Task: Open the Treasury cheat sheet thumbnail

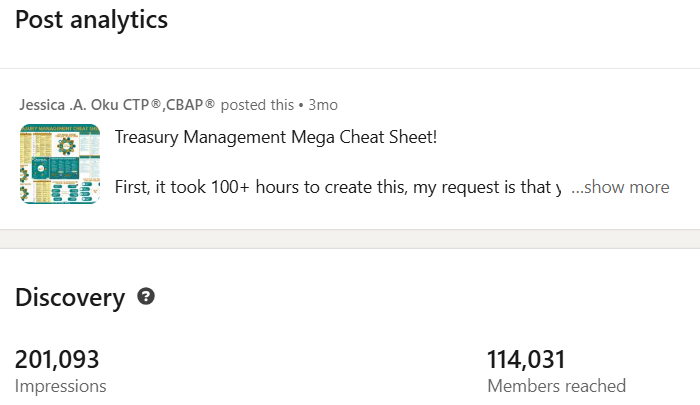Action: 59,164
